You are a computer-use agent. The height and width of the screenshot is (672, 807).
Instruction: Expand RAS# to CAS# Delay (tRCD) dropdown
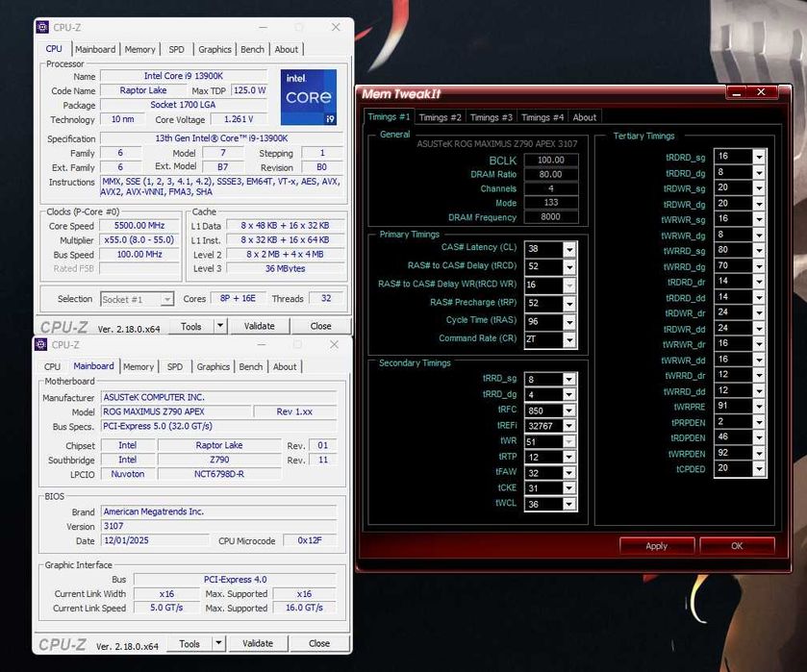coord(569,266)
